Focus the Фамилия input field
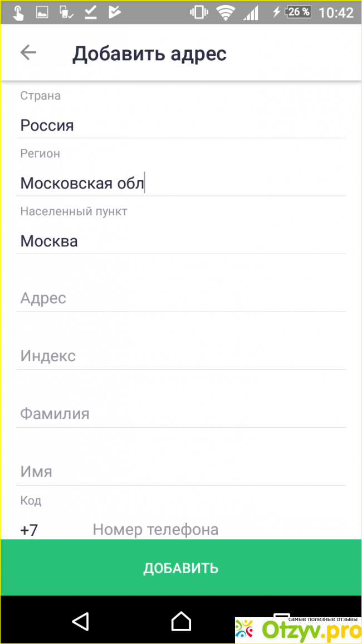 [x=180, y=414]
